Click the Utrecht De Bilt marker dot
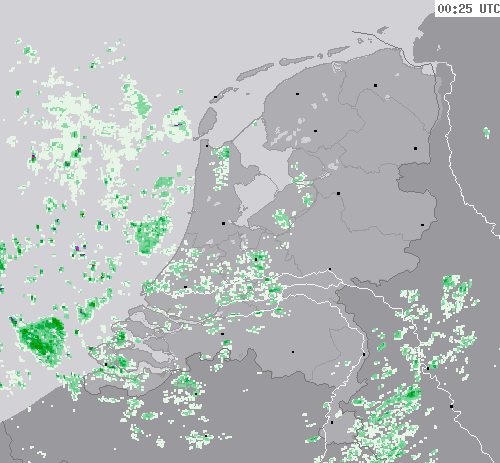This screenshot has width=500, height=463. [x=256, y=259]
